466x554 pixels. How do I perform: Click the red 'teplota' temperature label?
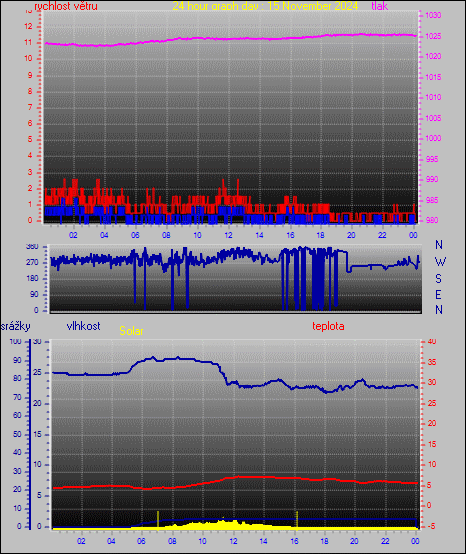328,326
